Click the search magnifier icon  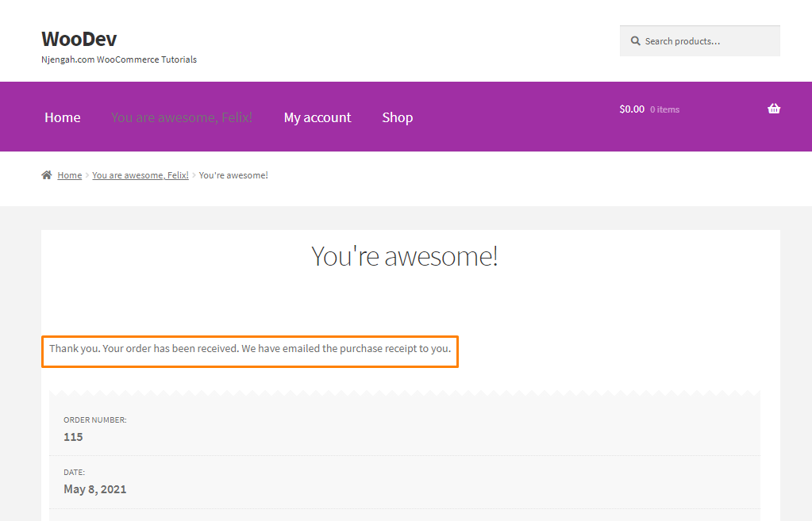636,41
